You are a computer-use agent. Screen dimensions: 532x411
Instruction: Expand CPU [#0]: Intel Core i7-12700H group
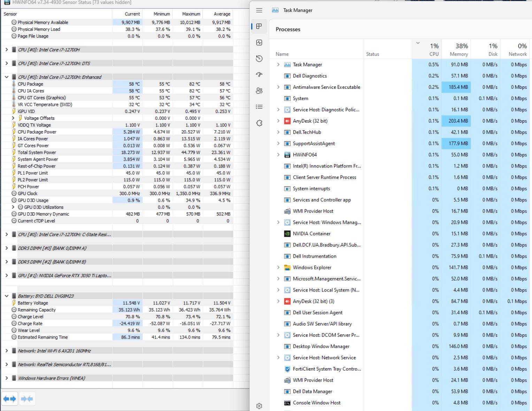(6, 49)
